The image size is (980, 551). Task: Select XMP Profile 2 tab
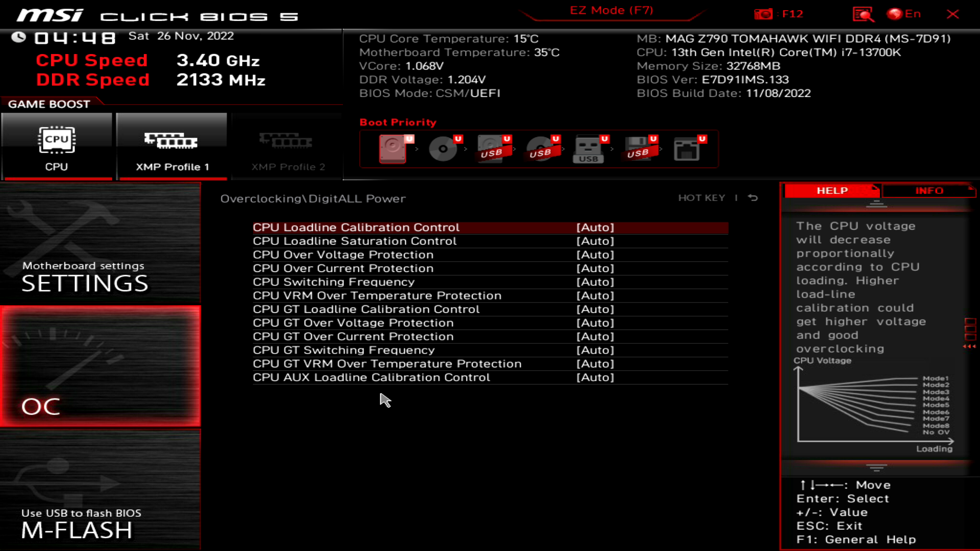click(x=287, y=144)
